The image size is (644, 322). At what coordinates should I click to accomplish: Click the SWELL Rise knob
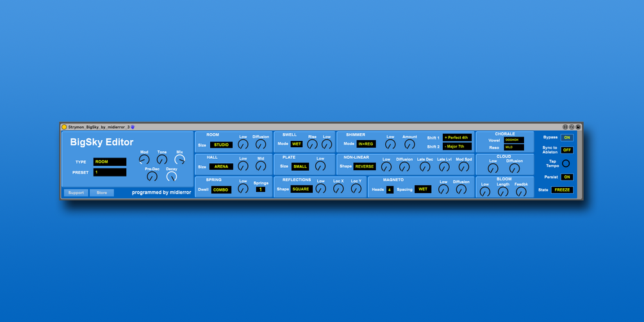312,145
